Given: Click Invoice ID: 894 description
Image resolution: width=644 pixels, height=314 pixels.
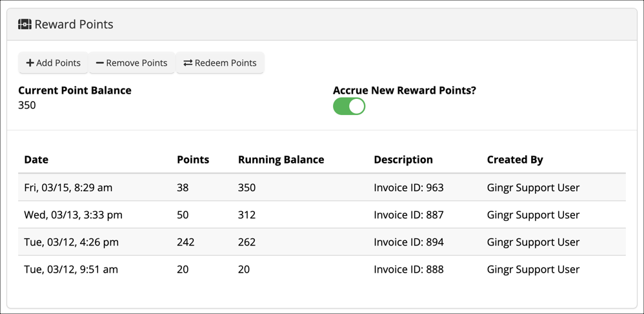Looking at the screenshot, I should (408, 242).
